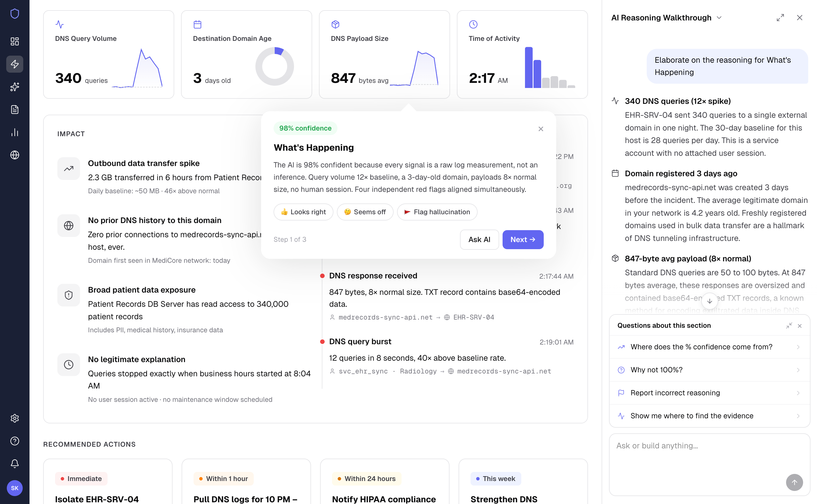817x504 pixels.
Task: Click the Time of Activity clock icon
Action: (473, 24)
